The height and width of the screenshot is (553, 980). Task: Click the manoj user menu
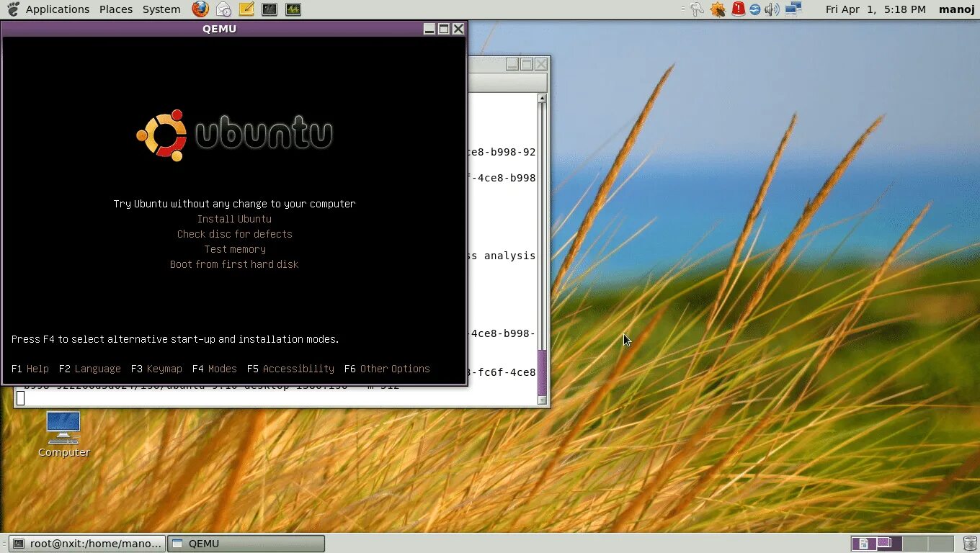pyautogui.click(x=956, y=9)
